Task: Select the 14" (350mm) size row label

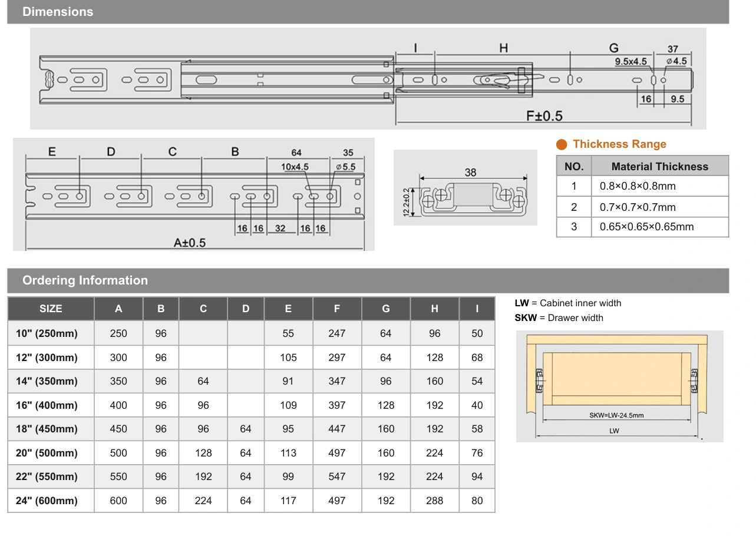Action: [x=47, y=381]
